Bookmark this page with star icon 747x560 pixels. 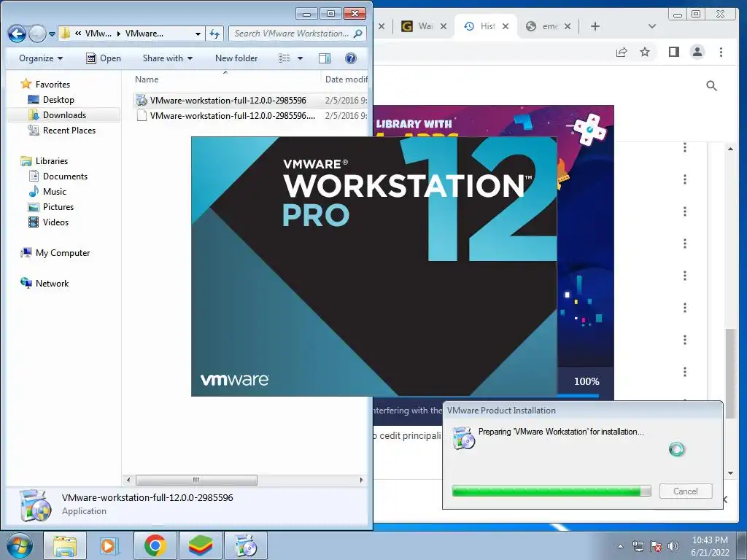pos(645,52)
